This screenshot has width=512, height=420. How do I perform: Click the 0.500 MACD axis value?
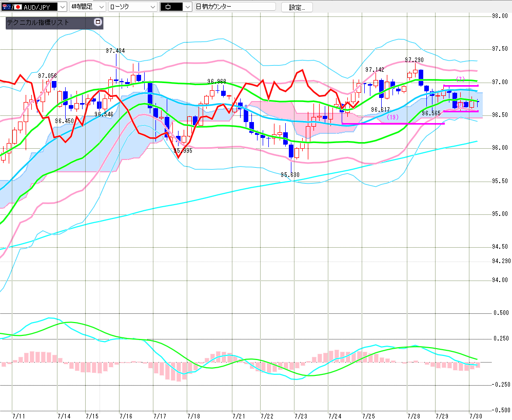pos(501,313)
